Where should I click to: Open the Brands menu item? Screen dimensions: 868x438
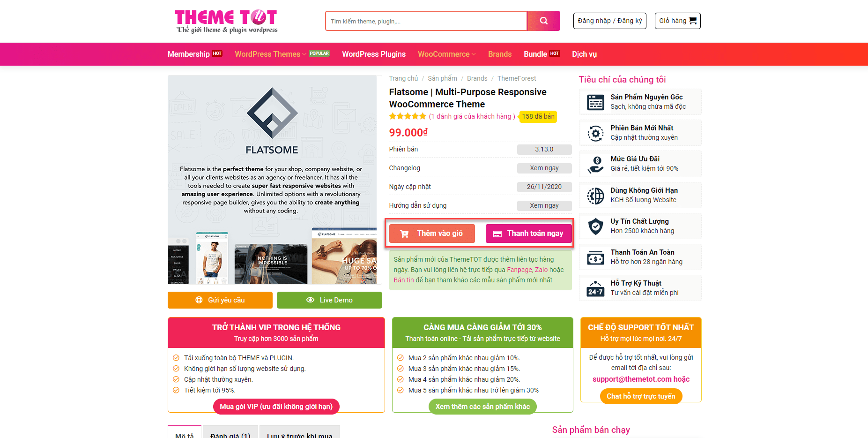pos(500,54)
